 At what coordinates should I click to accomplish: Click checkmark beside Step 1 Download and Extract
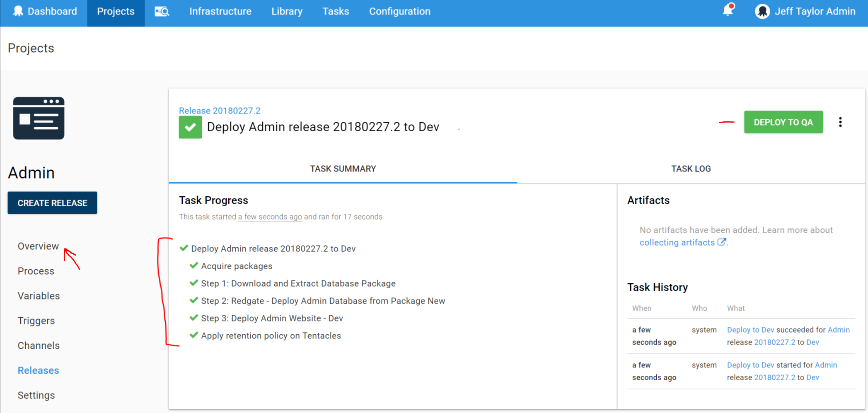[x=193, y=283]
